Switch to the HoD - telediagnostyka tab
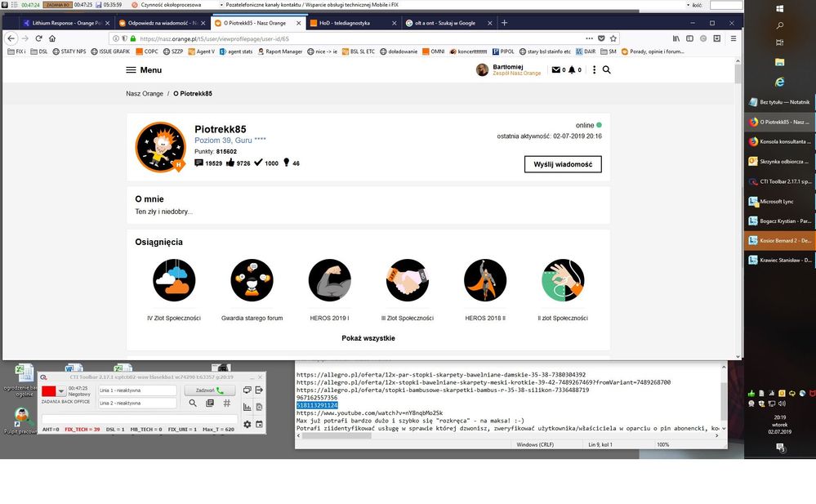The width and height of the screenshot is (816, 504). (x=352, y=23)
